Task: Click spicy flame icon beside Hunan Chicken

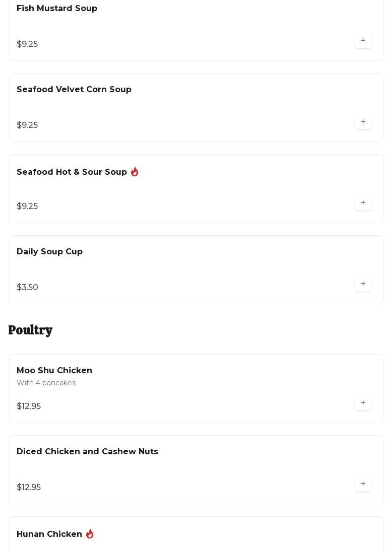Action: point(90,534)
